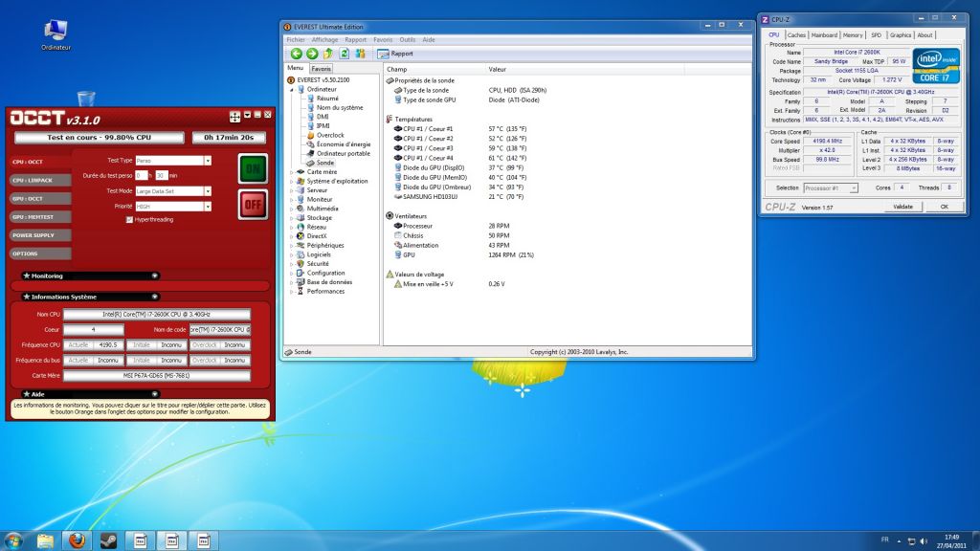Open the Rapport toolbar button in EVEREST
The width and height of the screenshot is (980, 551).
tap(395, 54)
